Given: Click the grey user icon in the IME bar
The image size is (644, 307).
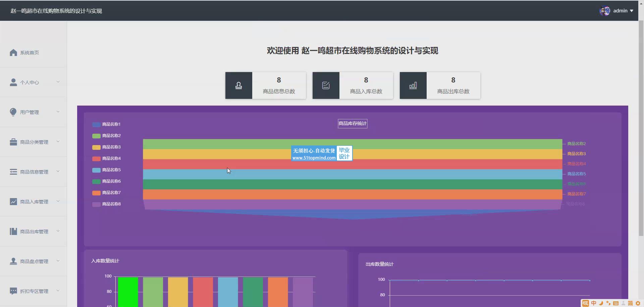Looking at the screenshot, I should coord(623,303).
